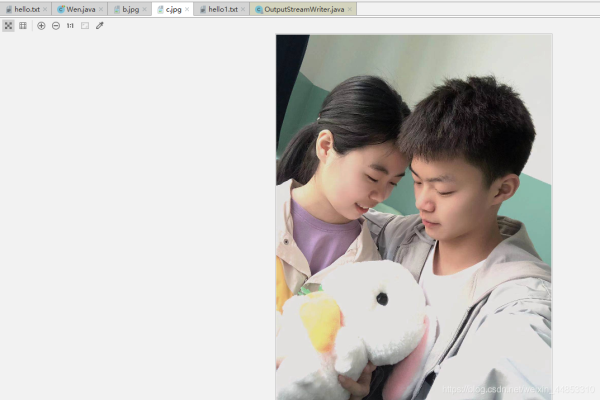Close the Wen.java tab

[101, 9]
